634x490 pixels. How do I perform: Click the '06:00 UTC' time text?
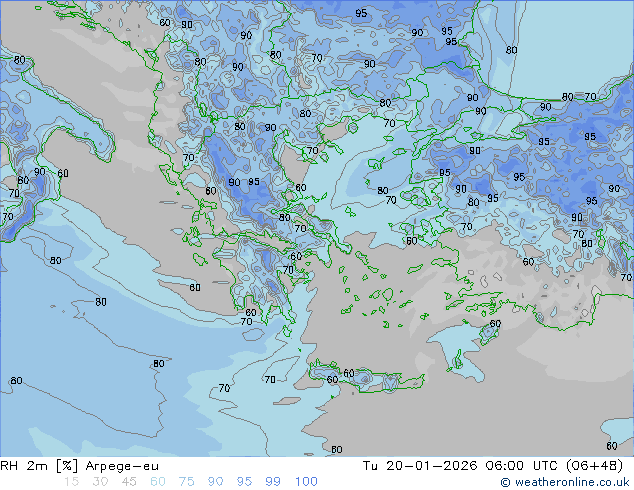(x=521, y=466)
